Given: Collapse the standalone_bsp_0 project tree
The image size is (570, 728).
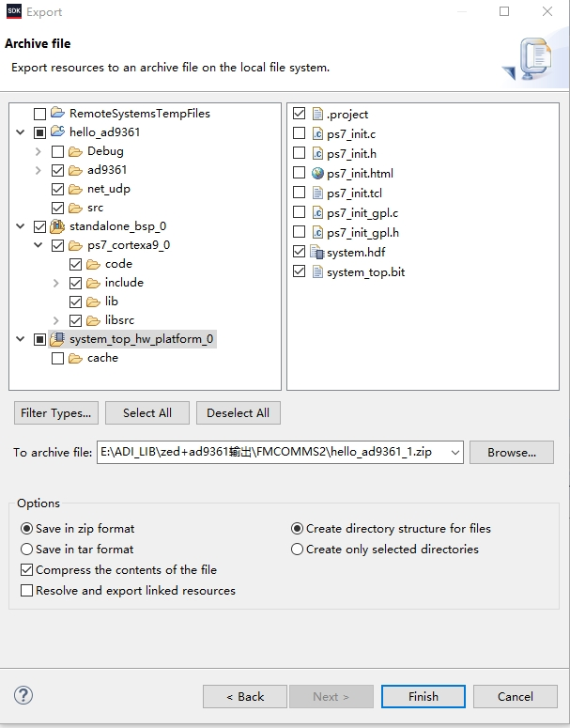Looking at the screenshot, I should pos(21,226).
